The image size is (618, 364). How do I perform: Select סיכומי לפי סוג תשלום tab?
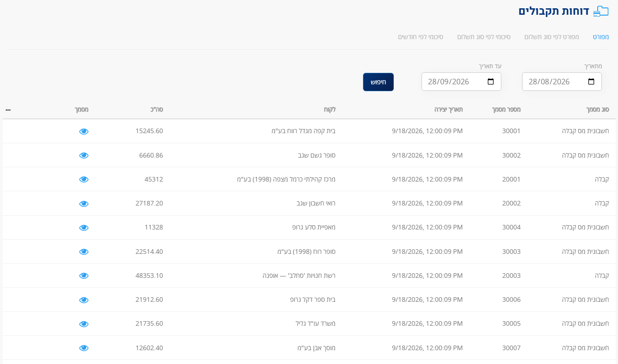pos(484,36)
